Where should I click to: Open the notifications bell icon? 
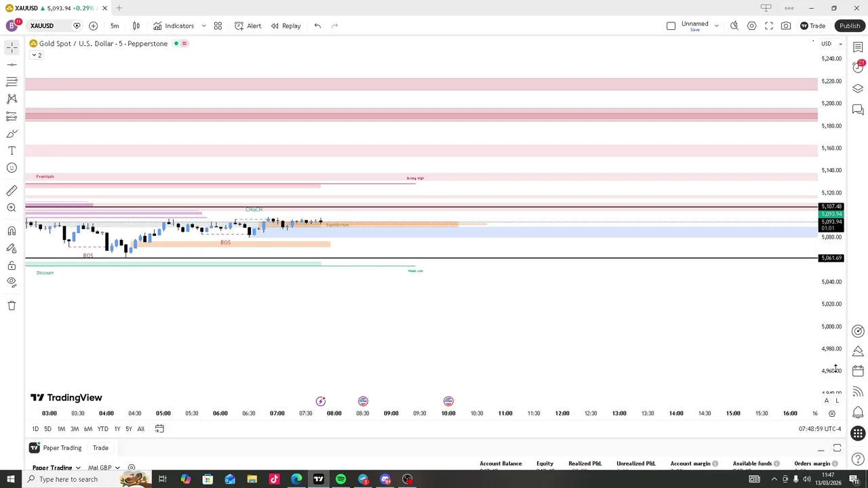coord(858,412)
